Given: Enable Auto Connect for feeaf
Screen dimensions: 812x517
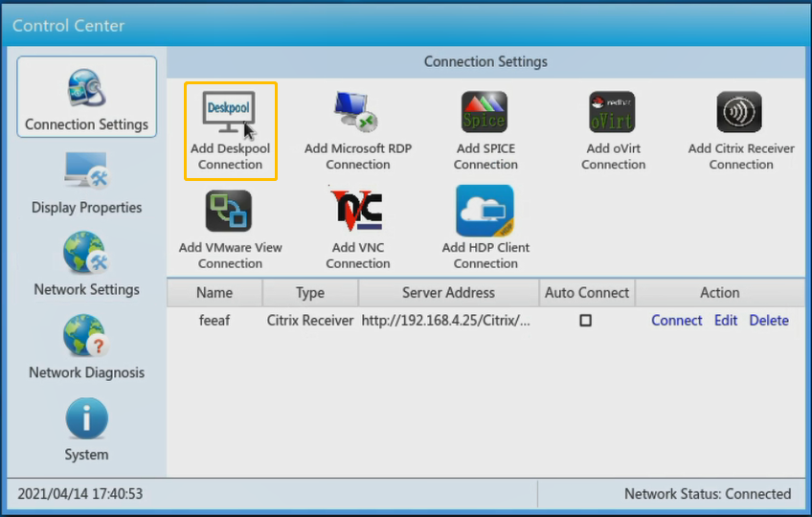Looking at the screenshot, I should 586,321.
